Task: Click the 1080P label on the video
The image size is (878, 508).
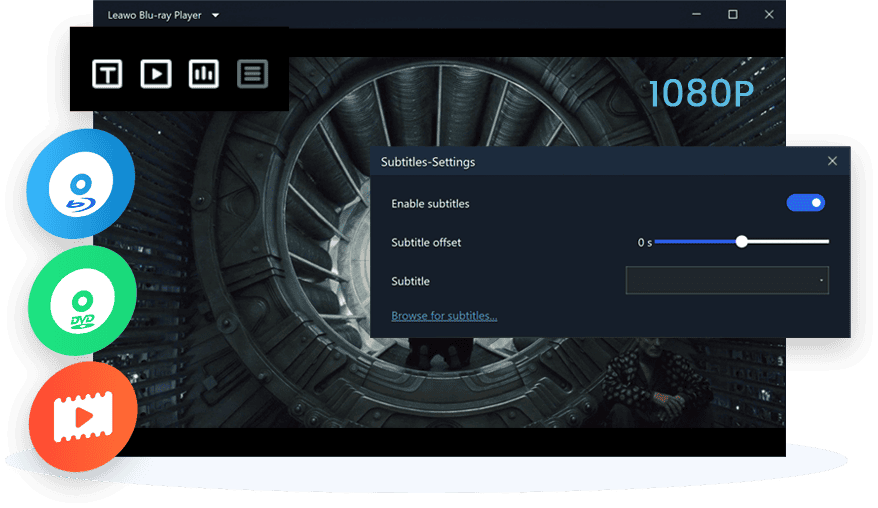Action: click(701, 94)
